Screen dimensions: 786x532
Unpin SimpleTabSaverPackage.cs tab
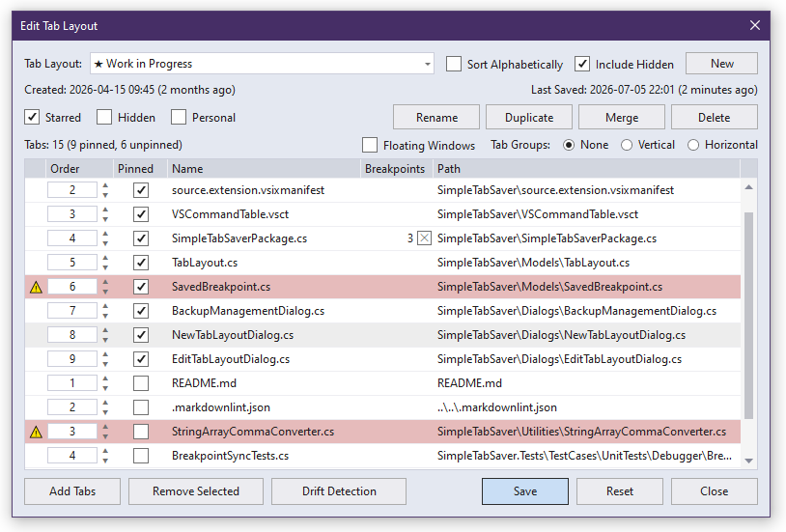coord(141,238)
